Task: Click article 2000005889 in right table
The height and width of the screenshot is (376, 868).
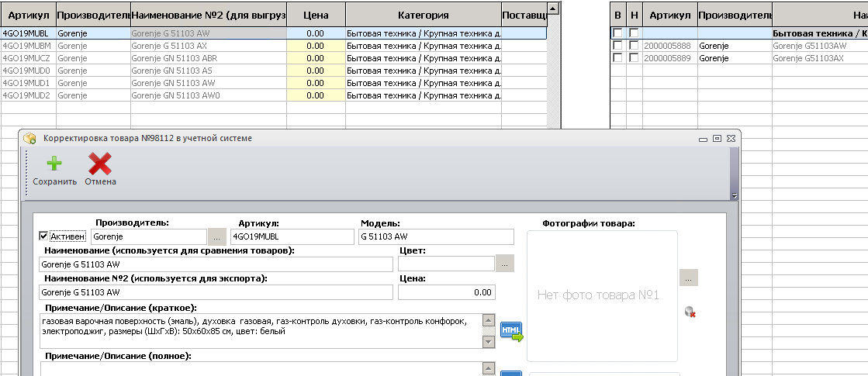Action: [x=670, y=58]
